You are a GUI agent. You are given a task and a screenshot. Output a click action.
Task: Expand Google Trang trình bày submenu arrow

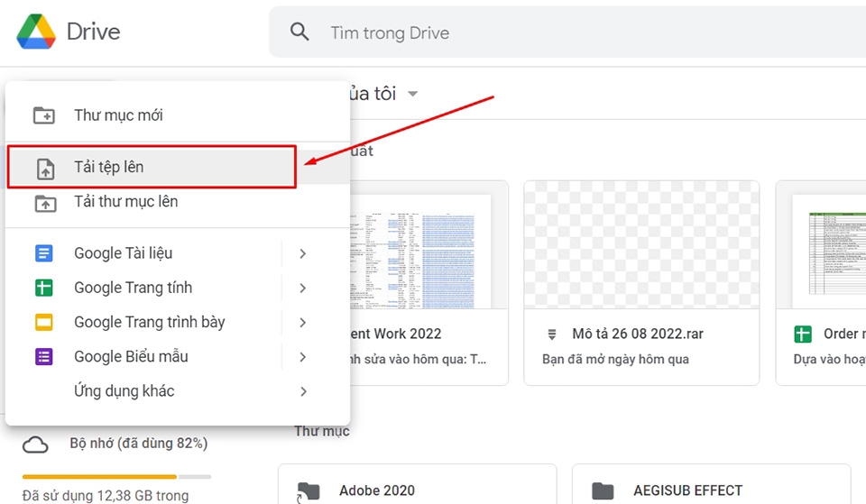[303, 323]
